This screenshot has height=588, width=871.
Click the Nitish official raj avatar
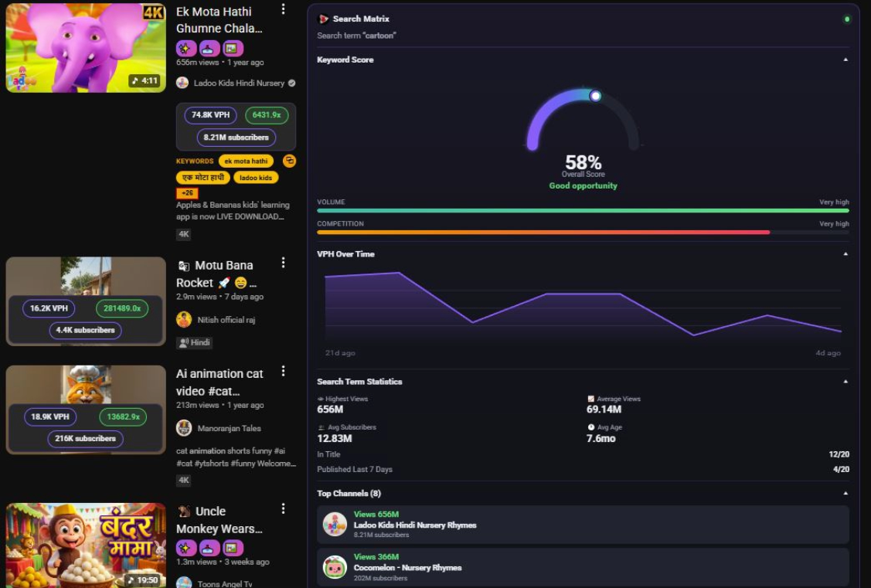pyautogui.click(x=184, y=319)
